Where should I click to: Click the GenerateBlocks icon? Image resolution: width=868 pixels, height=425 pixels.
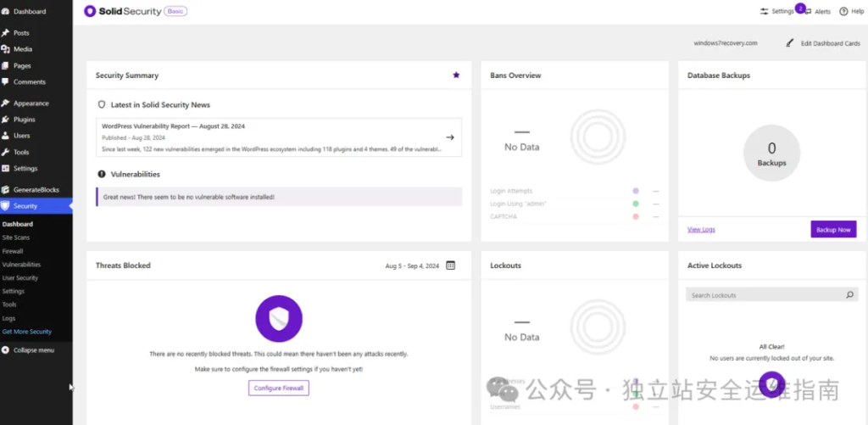[6, 189]
